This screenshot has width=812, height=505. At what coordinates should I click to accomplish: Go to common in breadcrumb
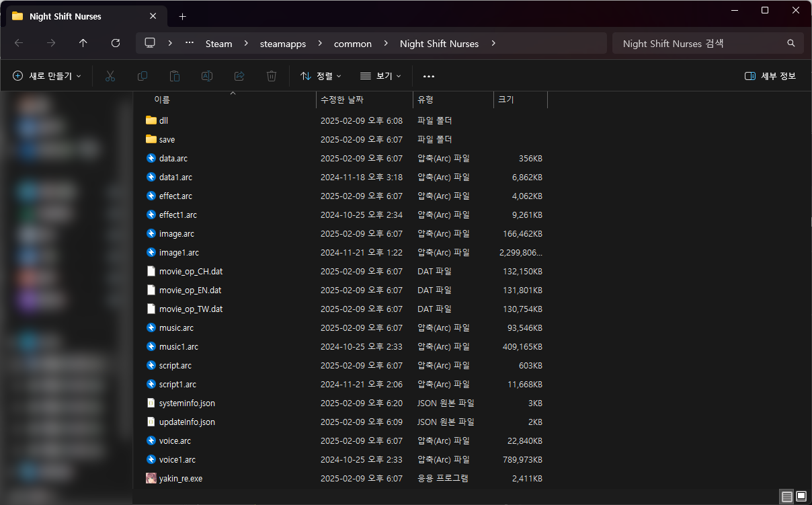click(353, 44)
